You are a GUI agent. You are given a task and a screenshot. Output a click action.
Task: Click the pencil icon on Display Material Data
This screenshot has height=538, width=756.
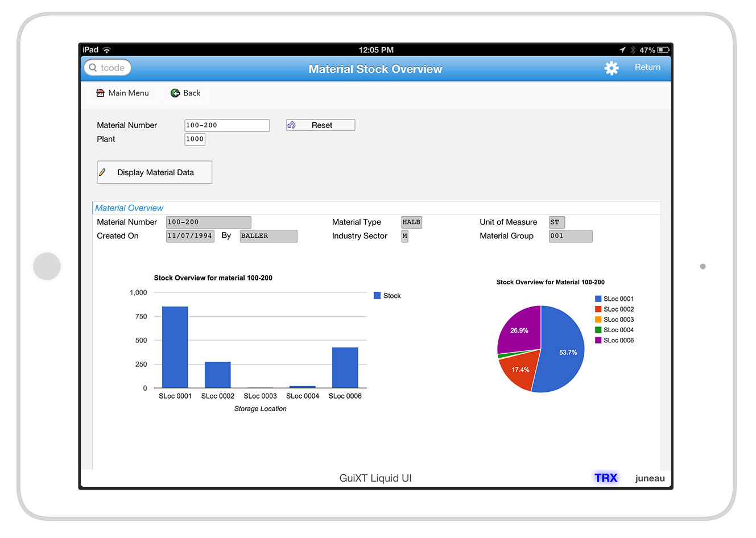point(102,172)
